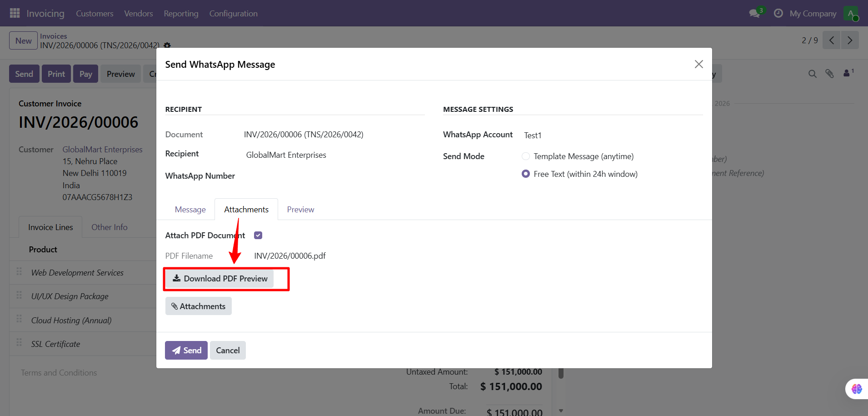
Task: Click the followers person icon
Action: point(848,73)
